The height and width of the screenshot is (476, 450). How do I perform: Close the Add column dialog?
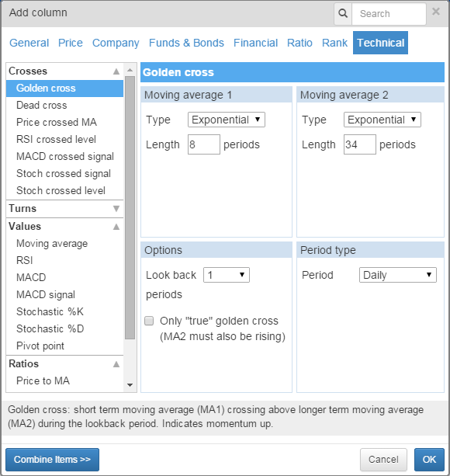436,12
